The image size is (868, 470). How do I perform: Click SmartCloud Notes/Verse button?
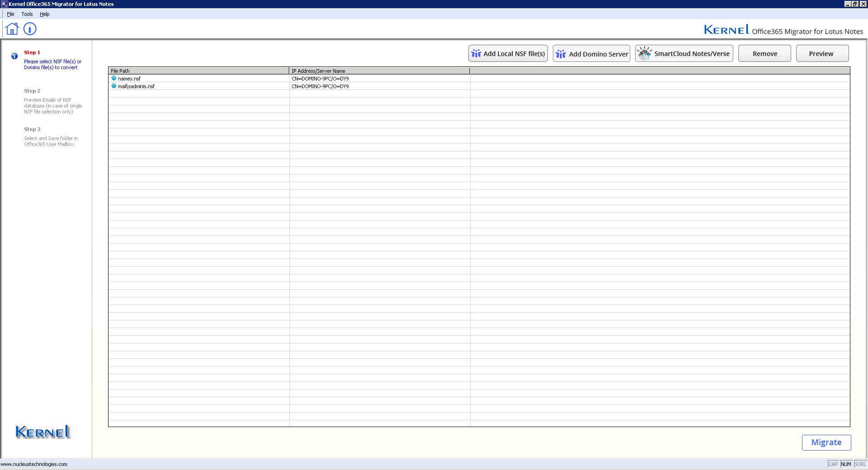click(x=684, y=53)
